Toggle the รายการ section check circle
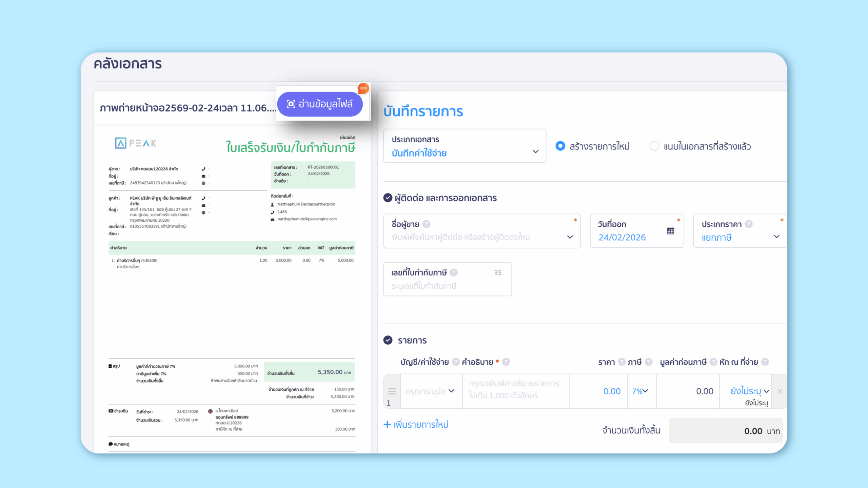The image size is (868, 488). [x=388, y=340]
